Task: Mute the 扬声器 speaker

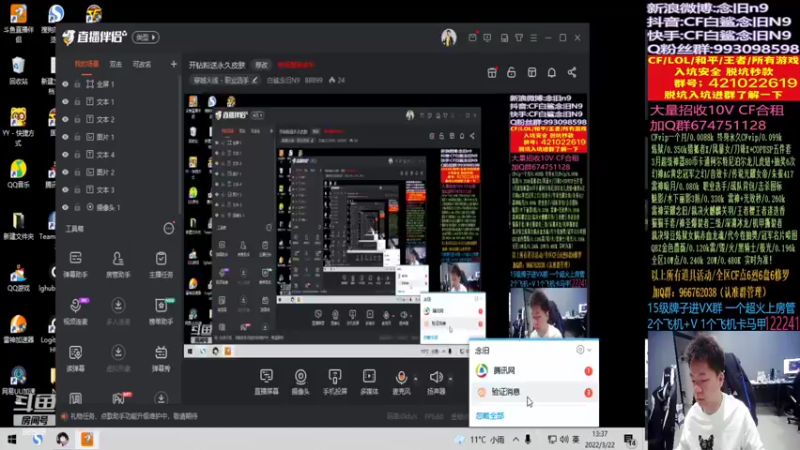Action: pyautogui.click(x=436, y=382)
